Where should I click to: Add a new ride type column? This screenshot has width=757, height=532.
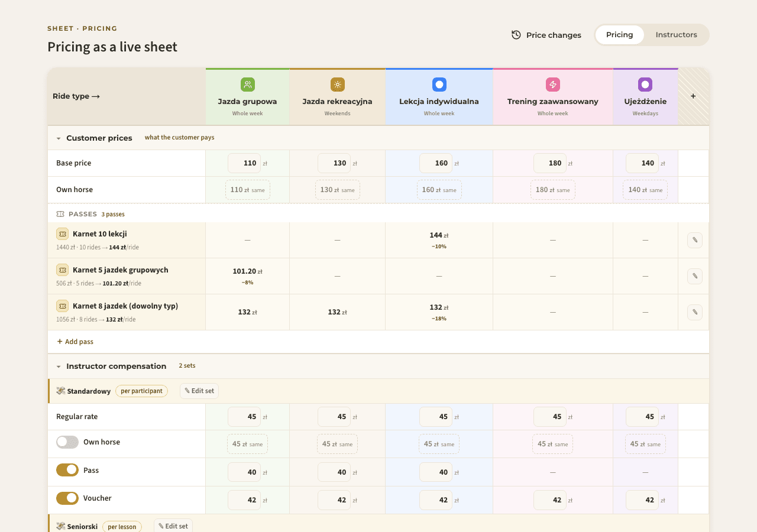tap(693, 96)
